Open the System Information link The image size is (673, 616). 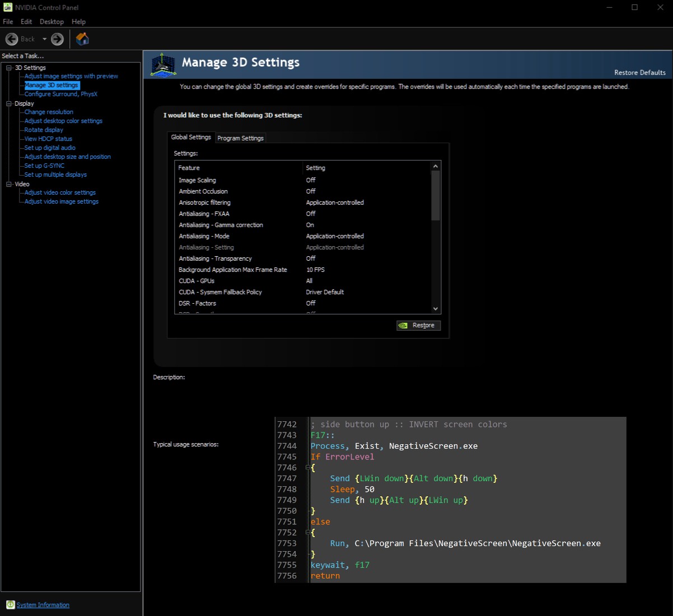click(43, 605)
